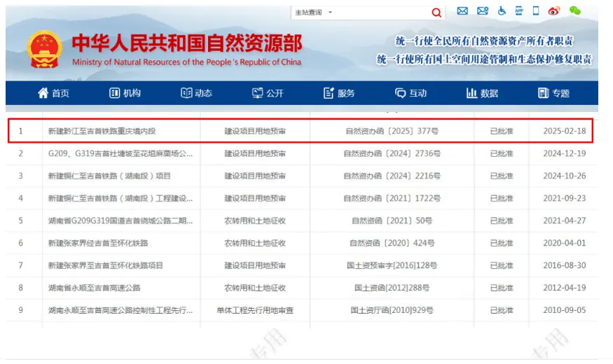Open the 专题 navigation menu item
The height and width of the screenshot is (364, 613).
553,93
